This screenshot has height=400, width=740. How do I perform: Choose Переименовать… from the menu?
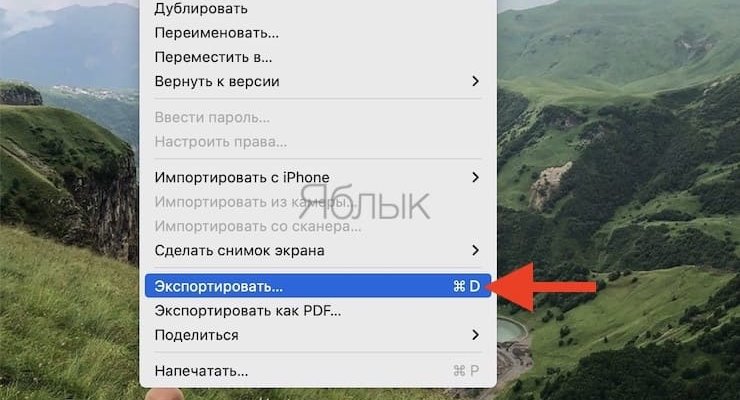(318, 33)
